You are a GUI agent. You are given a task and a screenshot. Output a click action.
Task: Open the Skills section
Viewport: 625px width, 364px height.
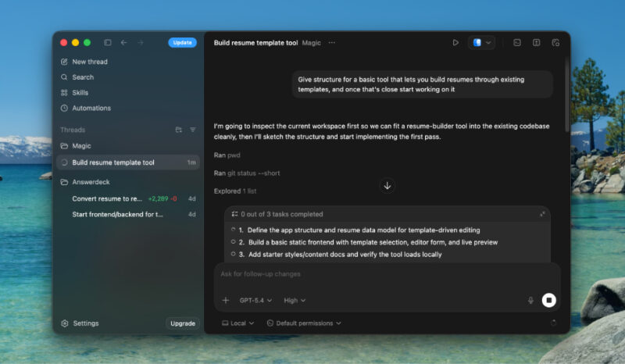[x=80, y=92]
